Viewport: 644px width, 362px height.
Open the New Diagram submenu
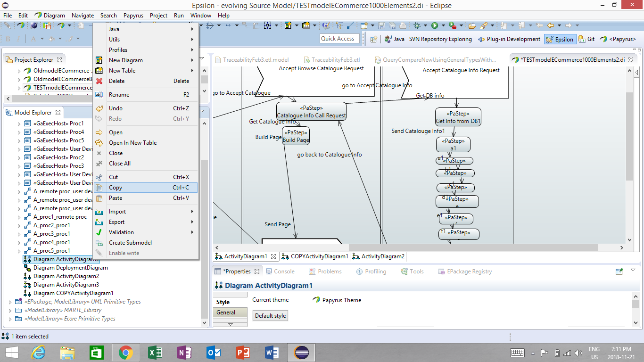(146, 60)
